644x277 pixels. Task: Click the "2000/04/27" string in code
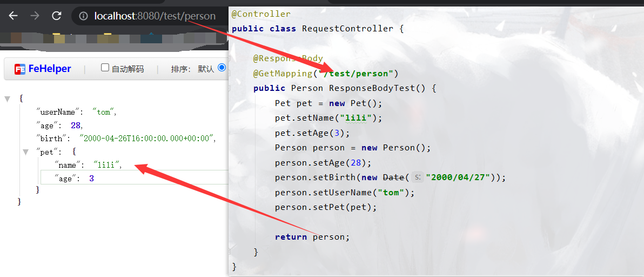point(458,177)
